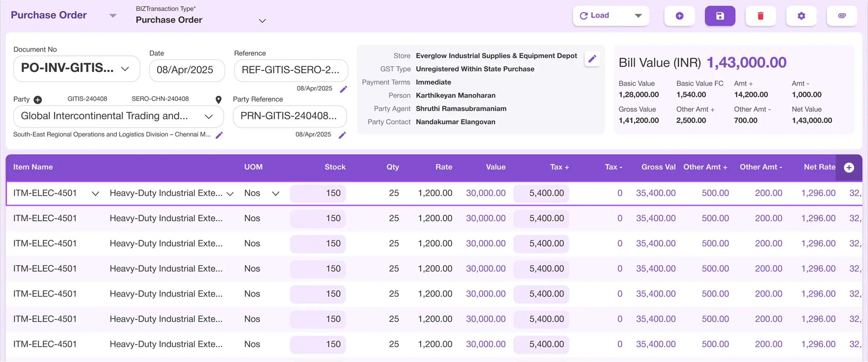Screen dimensions: 868x362
Task: Open the Global Intercontinental party dropdown
Action: [209, 117]
